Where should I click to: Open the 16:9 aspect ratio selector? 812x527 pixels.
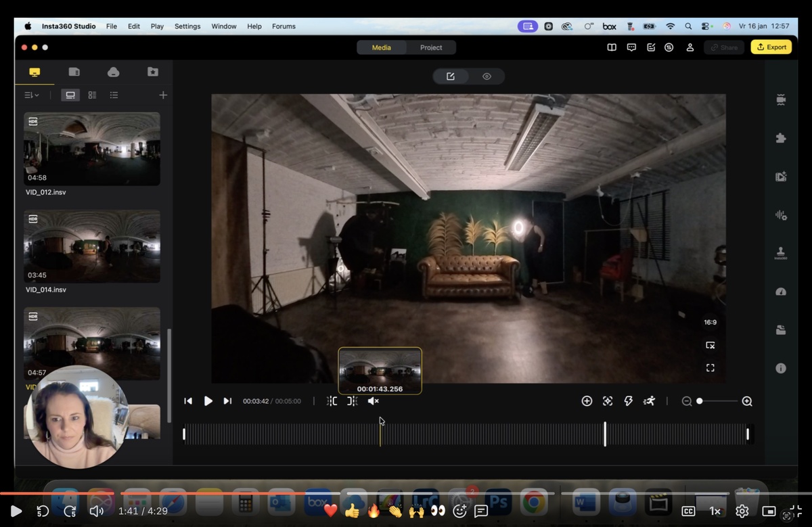[x=710, y=323]
